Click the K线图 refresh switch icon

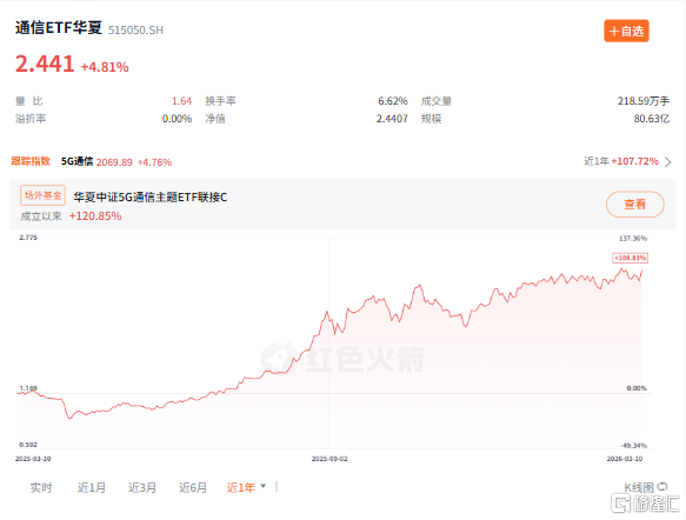coord(662,486)
